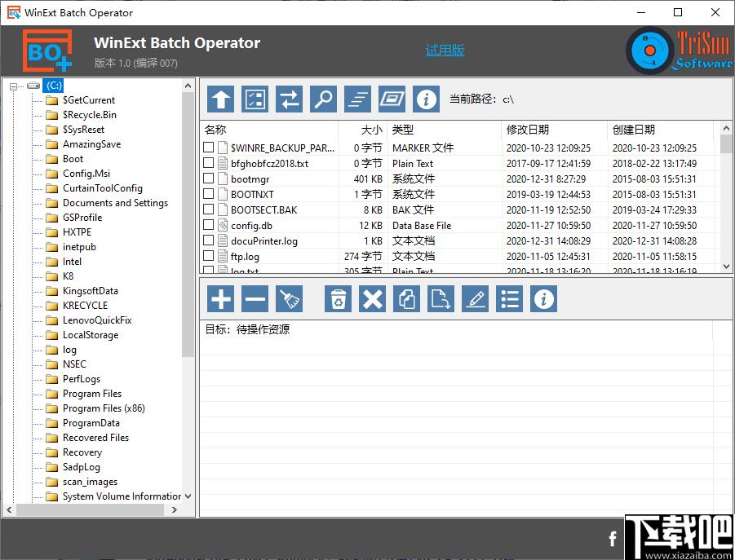Tick the $WINRE_BACKUP_PAR... file checkbox
The height and width of the screenshot is (560, 735).
[209, 148]
